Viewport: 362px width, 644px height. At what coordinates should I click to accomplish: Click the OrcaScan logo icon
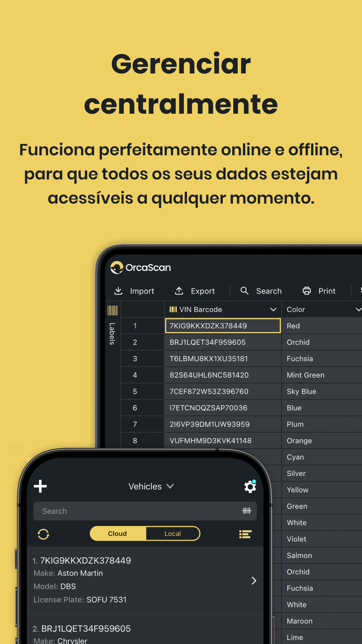(x=117, y=267)
